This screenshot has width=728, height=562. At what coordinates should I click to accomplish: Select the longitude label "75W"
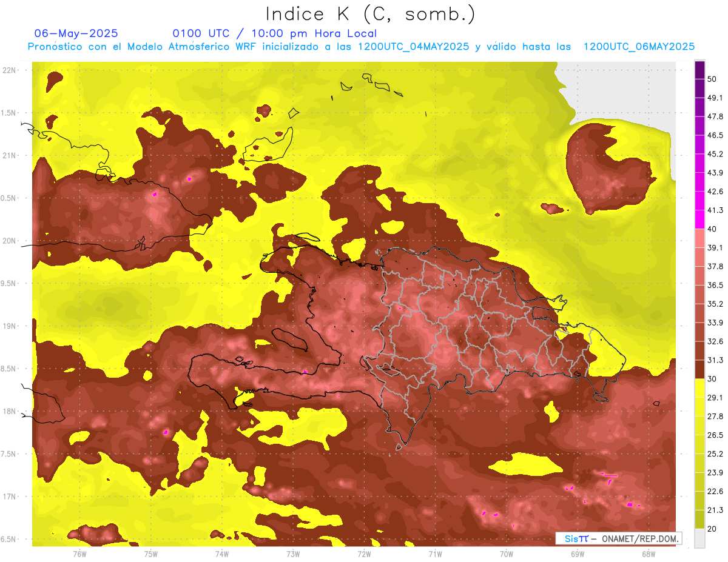[x=151, y=554]
